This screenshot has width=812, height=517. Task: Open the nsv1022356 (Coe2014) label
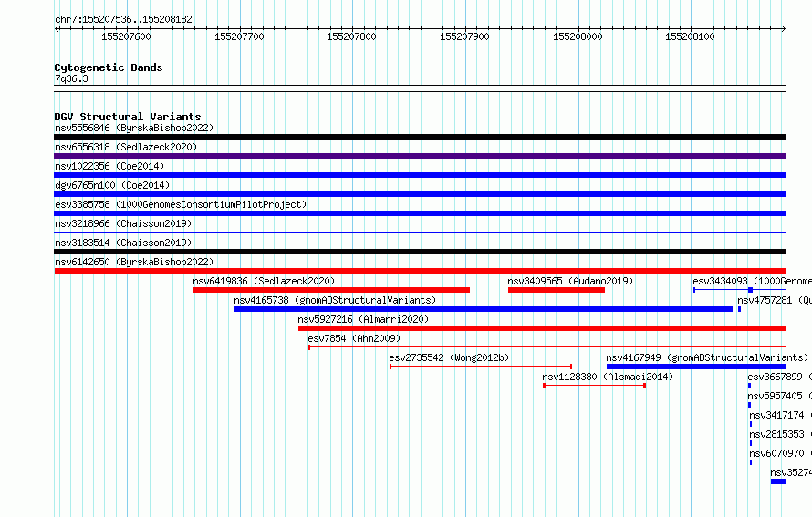[x=109, y=166]
